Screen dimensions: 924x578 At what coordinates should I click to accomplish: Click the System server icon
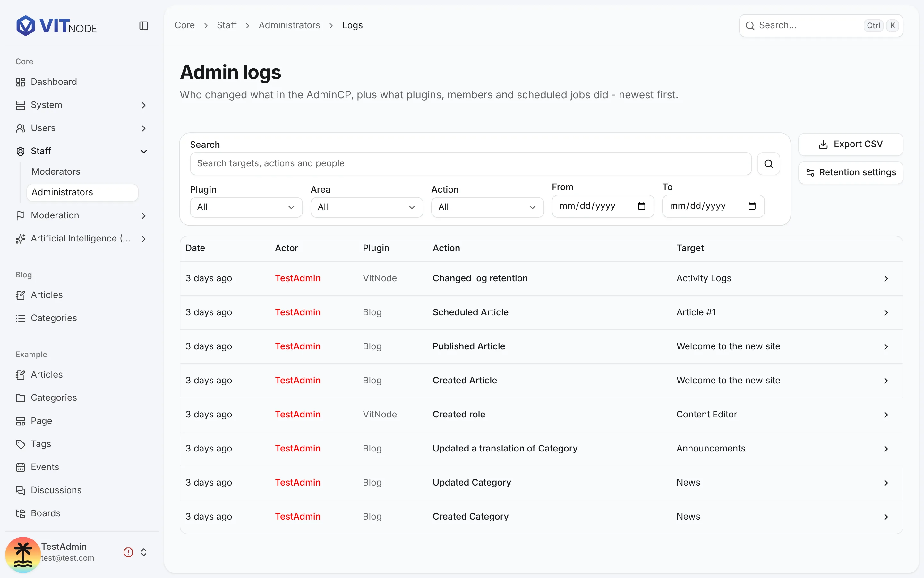point(21,105)
